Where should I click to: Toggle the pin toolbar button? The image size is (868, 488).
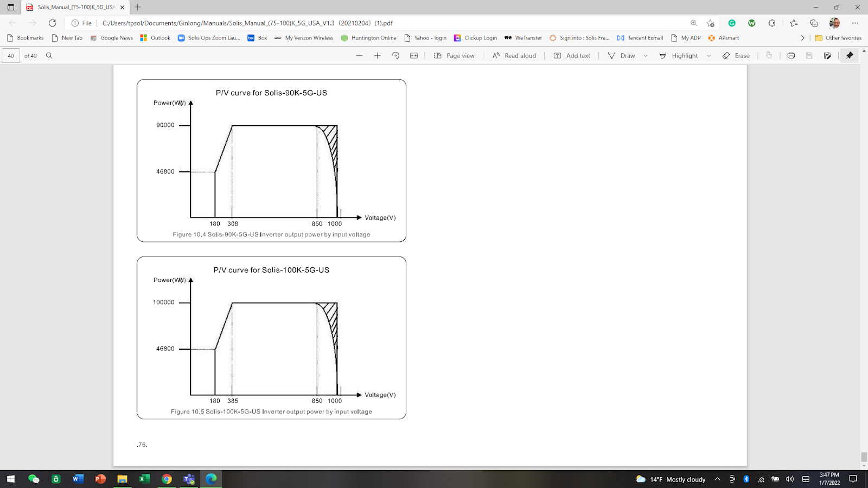[x=850, y=56]
